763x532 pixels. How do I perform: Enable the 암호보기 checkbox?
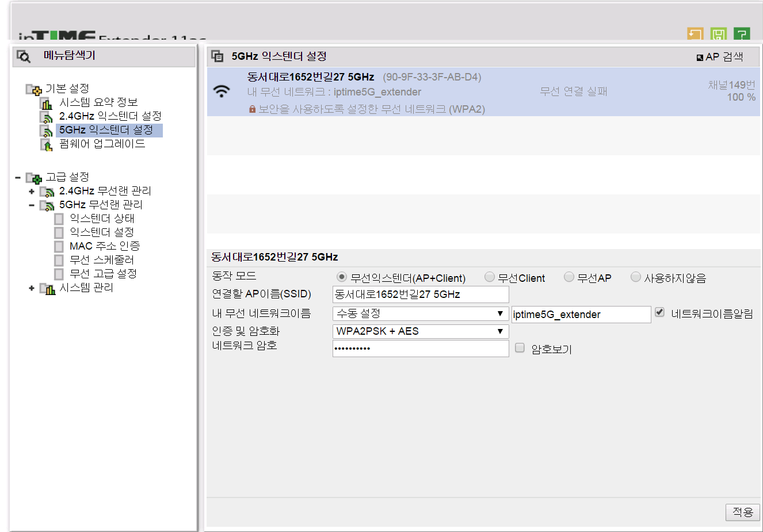pos(520,348)
